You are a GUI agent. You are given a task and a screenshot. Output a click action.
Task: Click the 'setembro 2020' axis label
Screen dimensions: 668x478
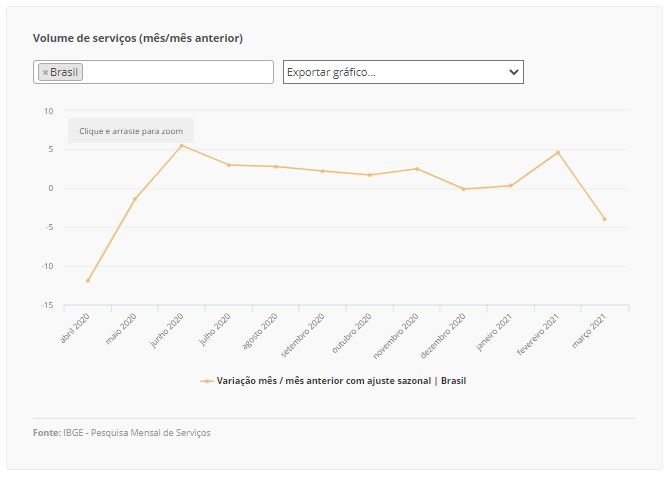303,335
